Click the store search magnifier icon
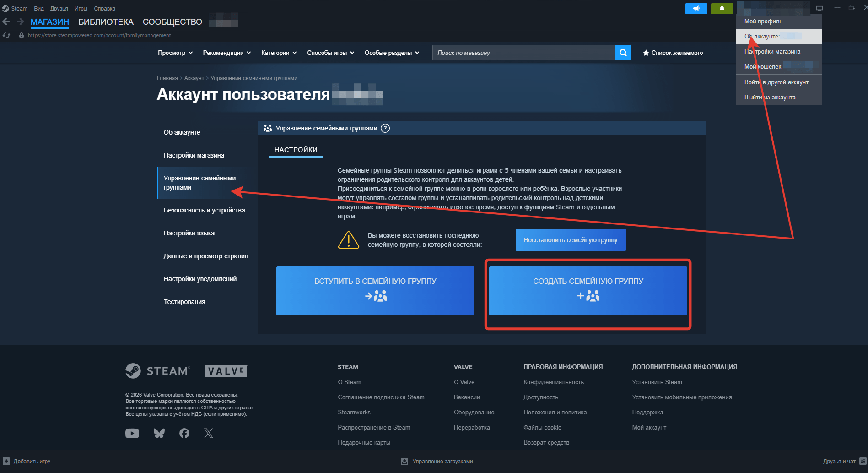The width and height of the screenshot is (868, 473). click(x=623, y=53)
